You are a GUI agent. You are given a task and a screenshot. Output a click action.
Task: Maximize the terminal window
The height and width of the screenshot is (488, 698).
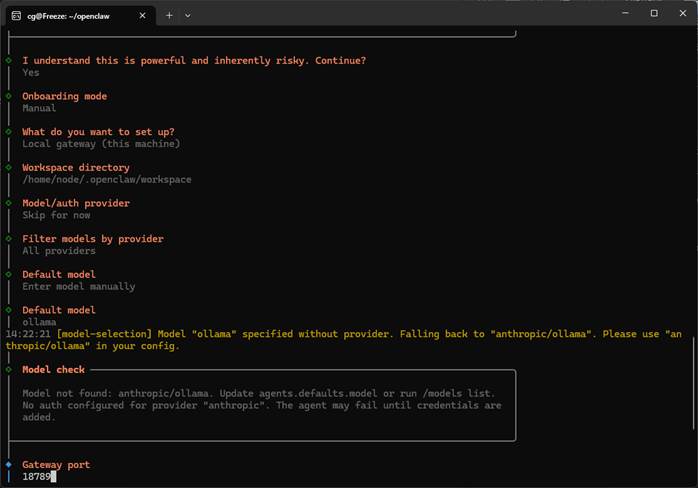pos(654,14)
